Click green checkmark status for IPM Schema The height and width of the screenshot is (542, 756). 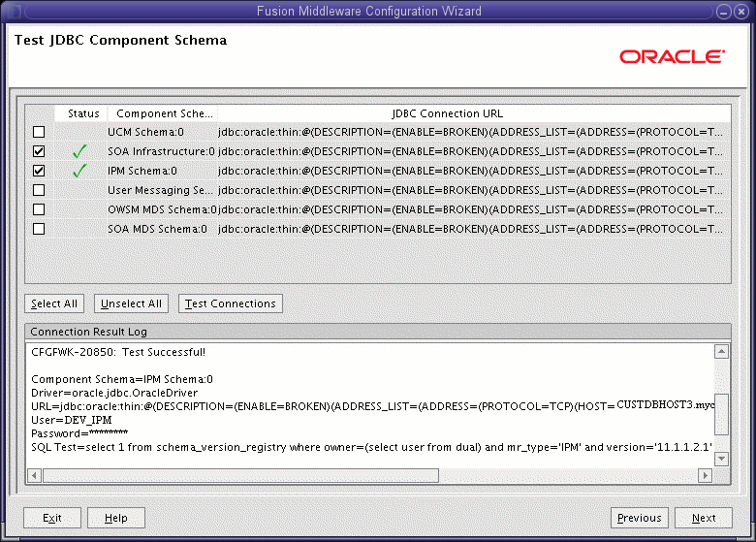[79, 171]
